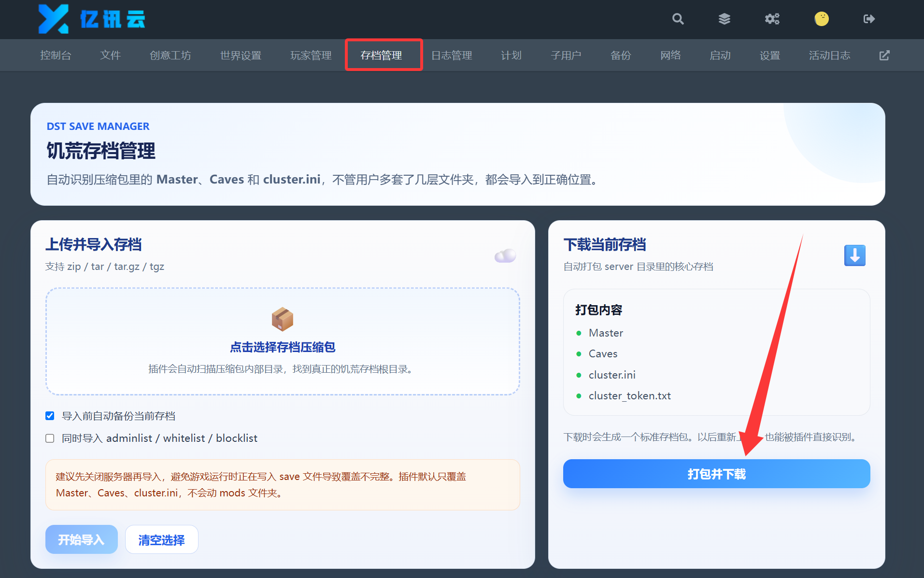
Task: Switch to the 文件 tab
Action: (x=110, y=56)
